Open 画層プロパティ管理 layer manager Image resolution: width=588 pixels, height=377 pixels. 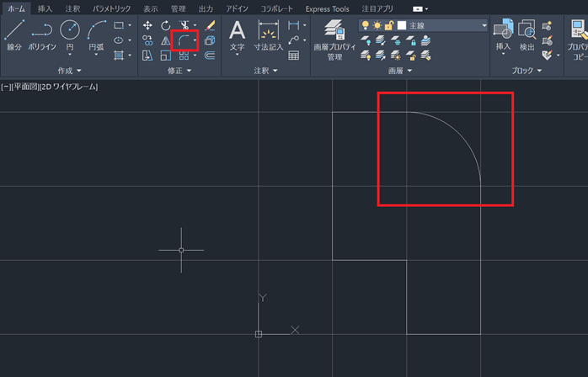(x=334, y=40)
